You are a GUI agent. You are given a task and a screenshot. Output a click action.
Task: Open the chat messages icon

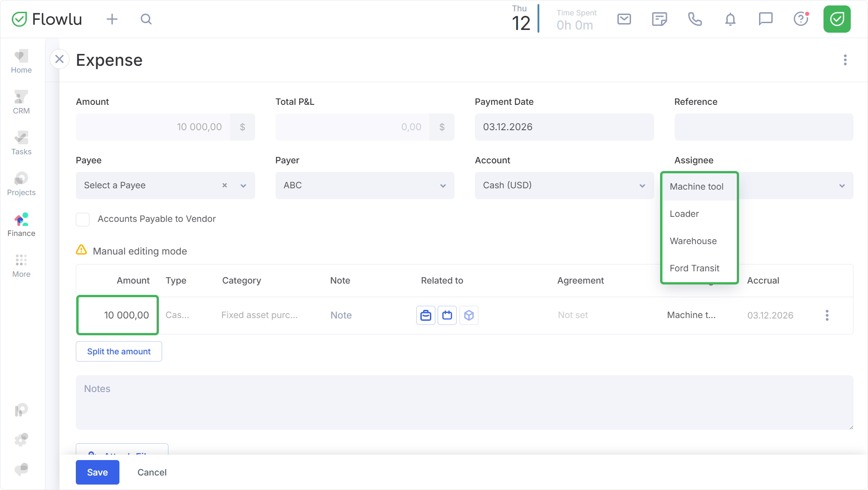tap(765, 19)
